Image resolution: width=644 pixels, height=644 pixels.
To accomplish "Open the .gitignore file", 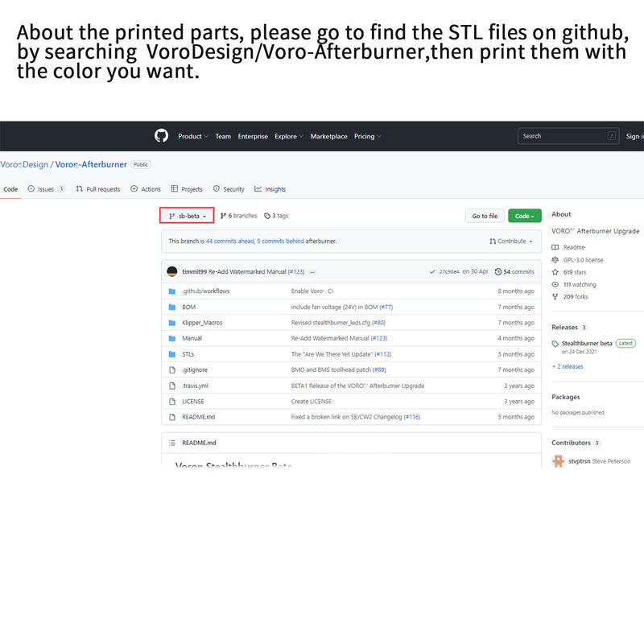I will [x=195, y=369].
